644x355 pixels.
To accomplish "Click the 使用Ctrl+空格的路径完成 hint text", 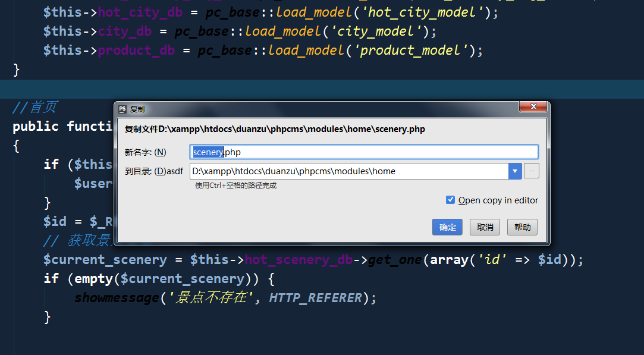I will (235, 186).
